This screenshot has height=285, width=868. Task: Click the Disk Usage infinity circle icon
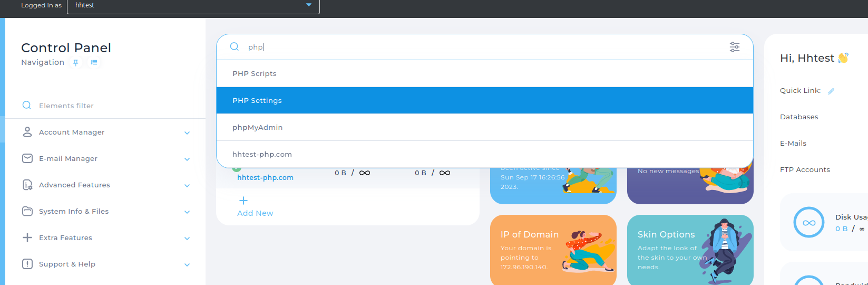click(x=809, y=223)
